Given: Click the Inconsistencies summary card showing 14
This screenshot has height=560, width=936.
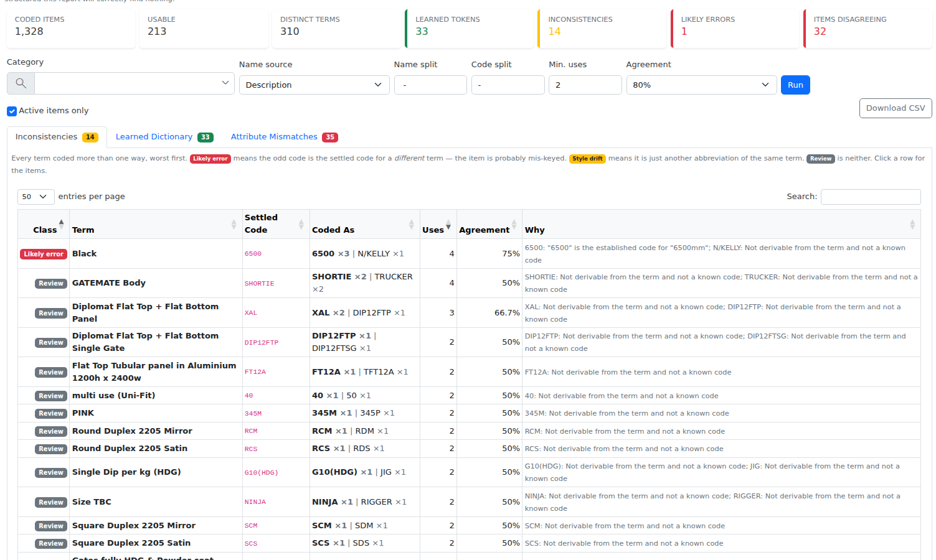Looking at the screenshot, I should click(x=602, y=28).
